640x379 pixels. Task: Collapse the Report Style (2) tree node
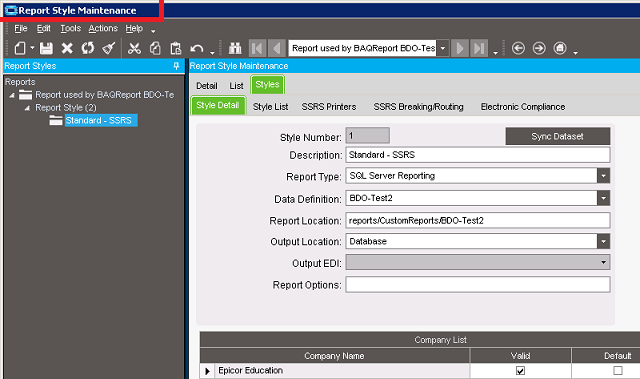point(27,108)
